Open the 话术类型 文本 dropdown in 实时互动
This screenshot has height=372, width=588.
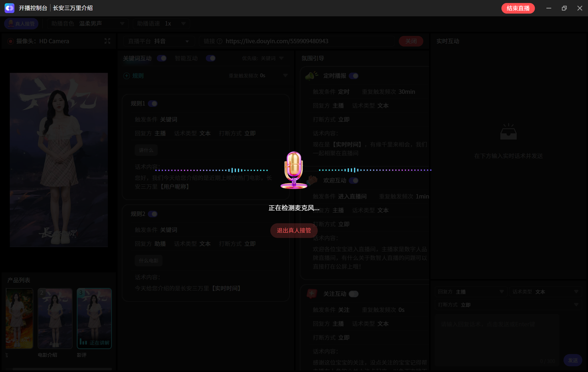[x=546, y=292]
